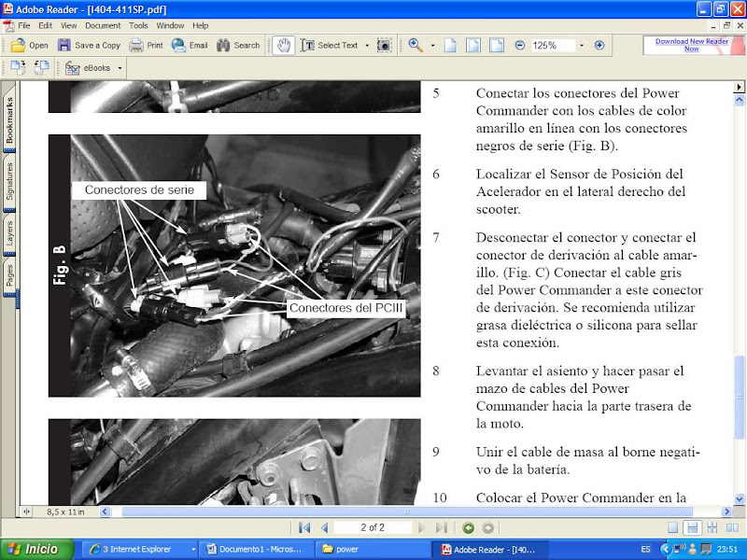Go forward to the next view
This screenshot has width=747, height=560.
tap(487, 527)
